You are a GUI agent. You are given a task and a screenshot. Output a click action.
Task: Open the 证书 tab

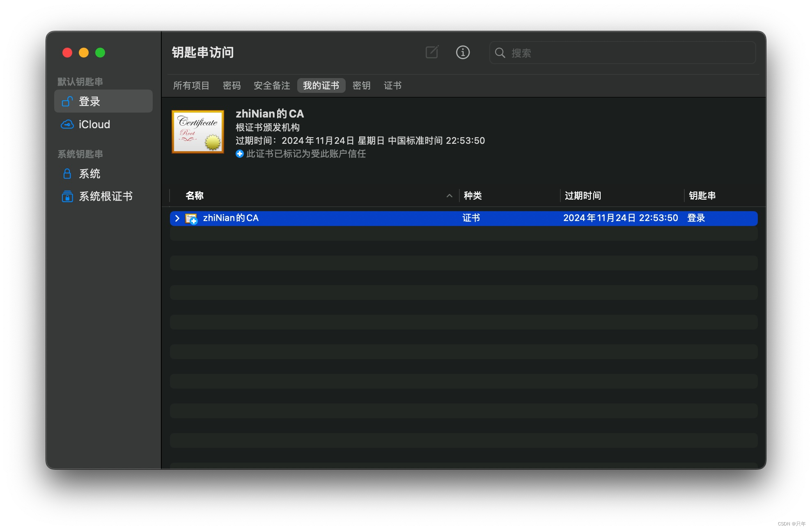392,85
